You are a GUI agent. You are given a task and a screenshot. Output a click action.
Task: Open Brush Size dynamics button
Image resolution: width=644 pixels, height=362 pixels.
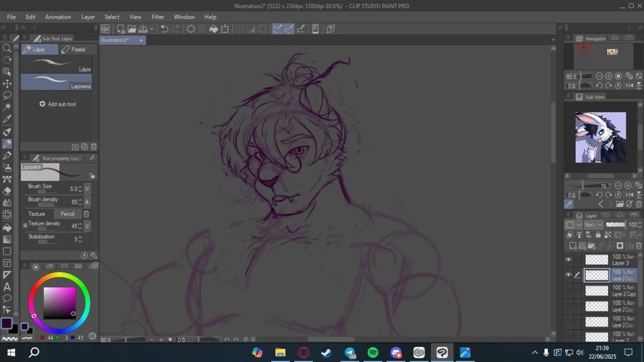tap(87, 189)
